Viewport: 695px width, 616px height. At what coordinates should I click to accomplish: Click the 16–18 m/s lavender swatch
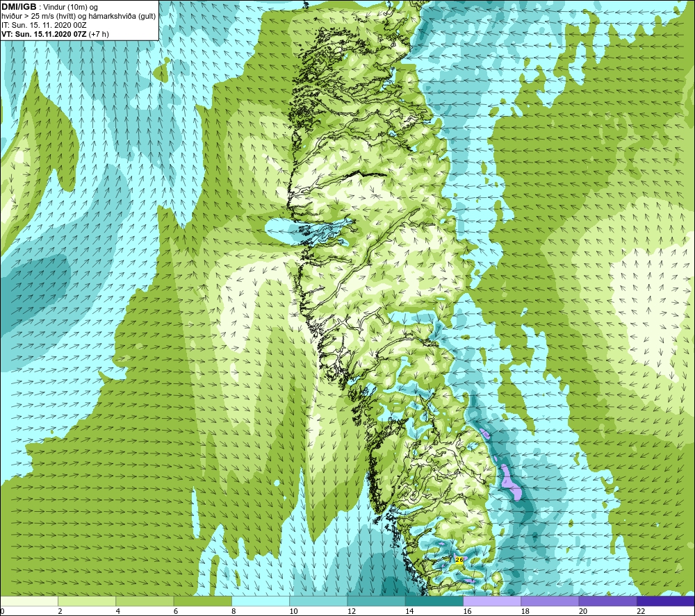point(492,601)
